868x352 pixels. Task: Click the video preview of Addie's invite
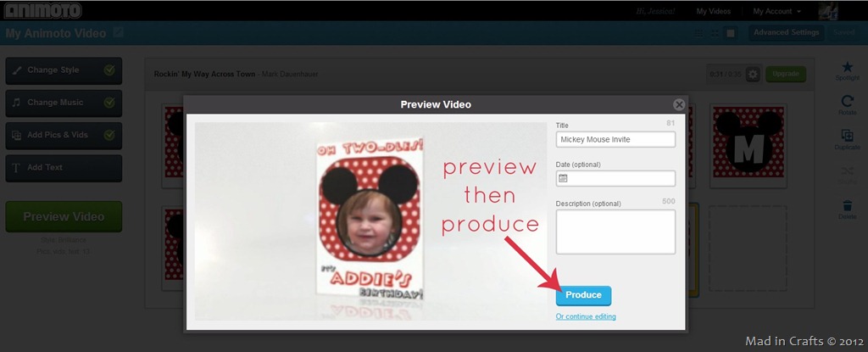[370, 221]
